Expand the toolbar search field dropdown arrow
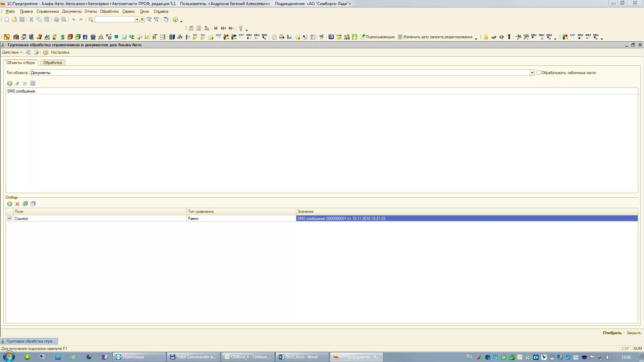 coord(137,20)
